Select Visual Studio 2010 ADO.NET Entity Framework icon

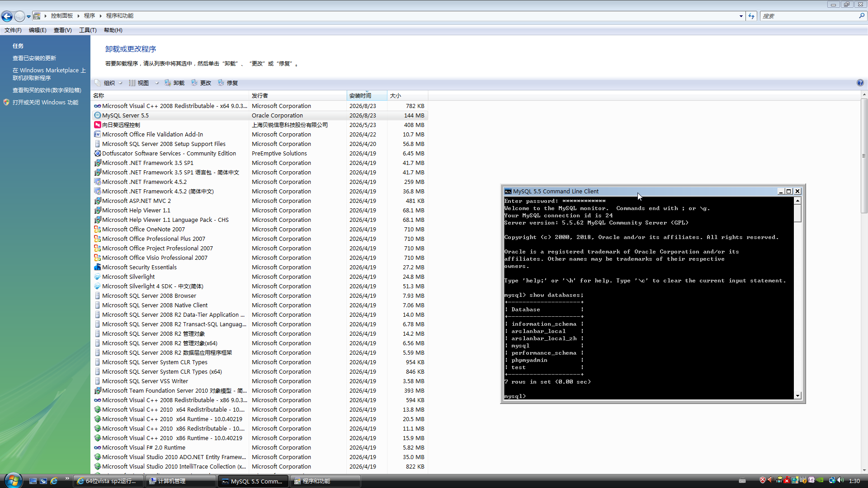tap(97, 457)
